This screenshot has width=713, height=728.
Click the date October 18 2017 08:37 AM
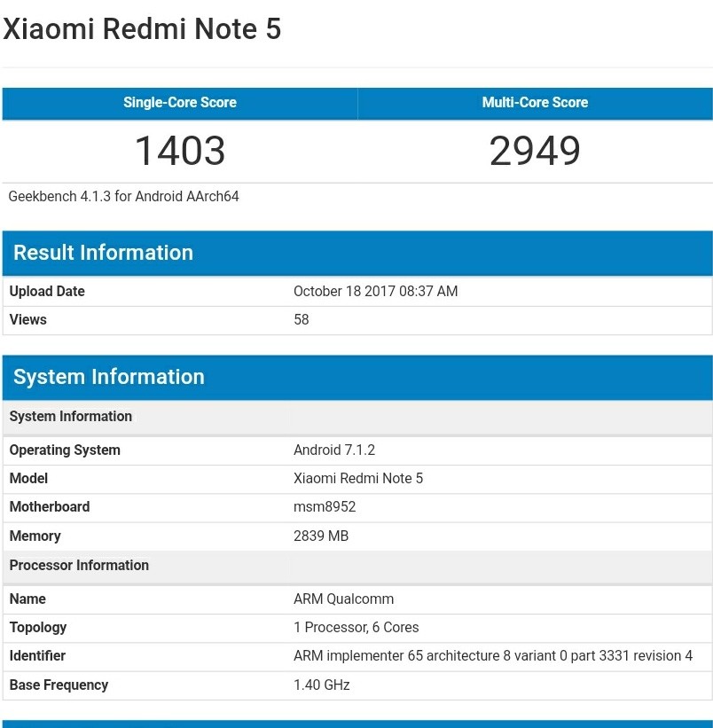(x=375, y=292)
